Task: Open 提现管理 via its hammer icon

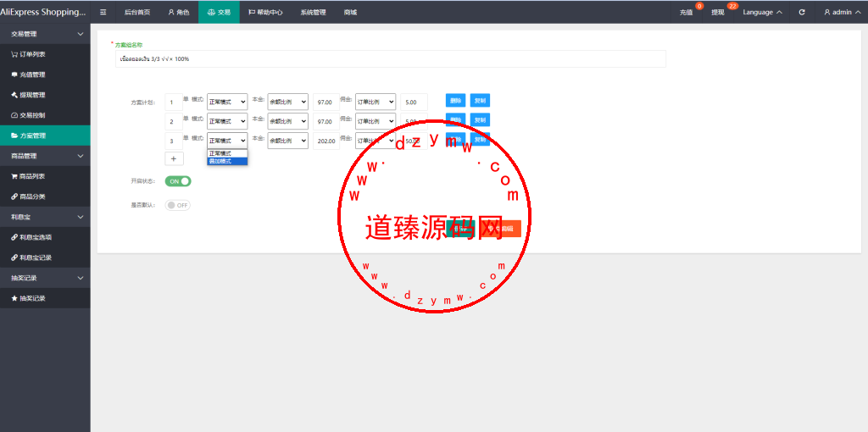Action: coord(14,95)
